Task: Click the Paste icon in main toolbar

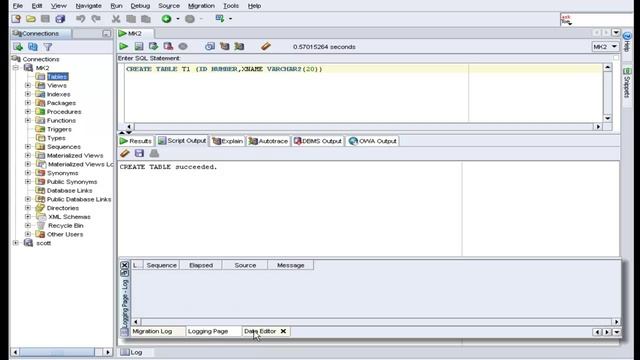Action: click(146, 19)
